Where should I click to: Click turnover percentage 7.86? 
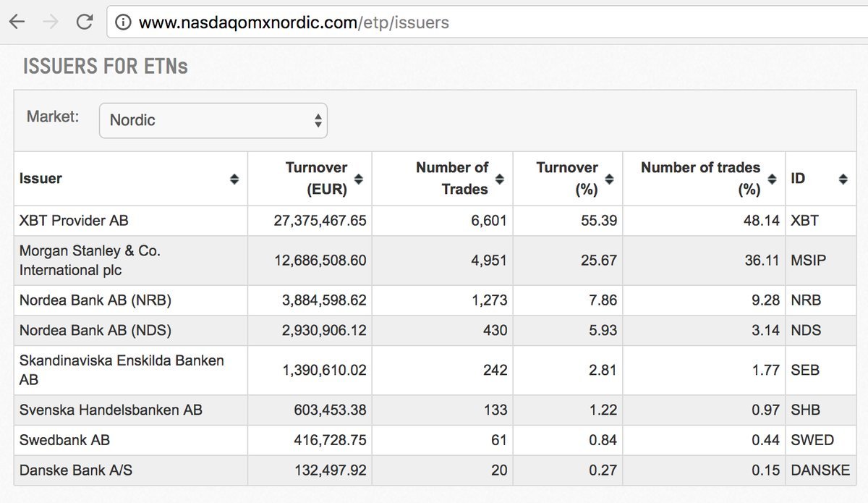[603, 300]
